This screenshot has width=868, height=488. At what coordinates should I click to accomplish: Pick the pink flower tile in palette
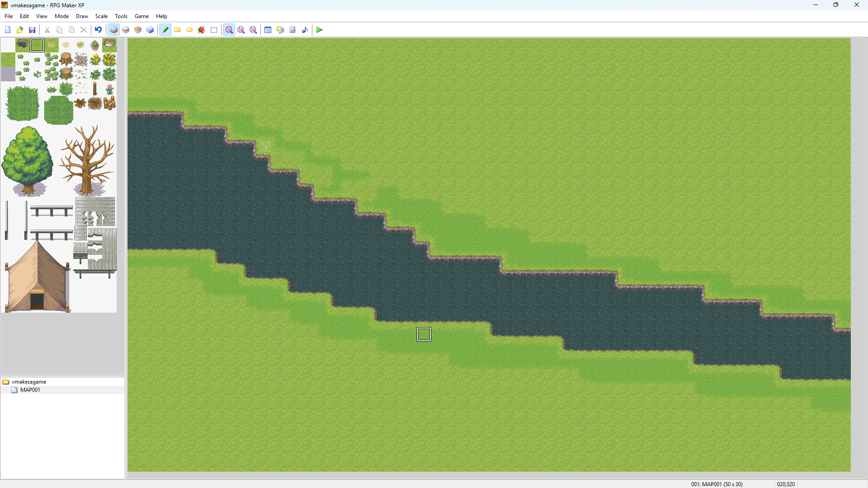pos(109,89)
